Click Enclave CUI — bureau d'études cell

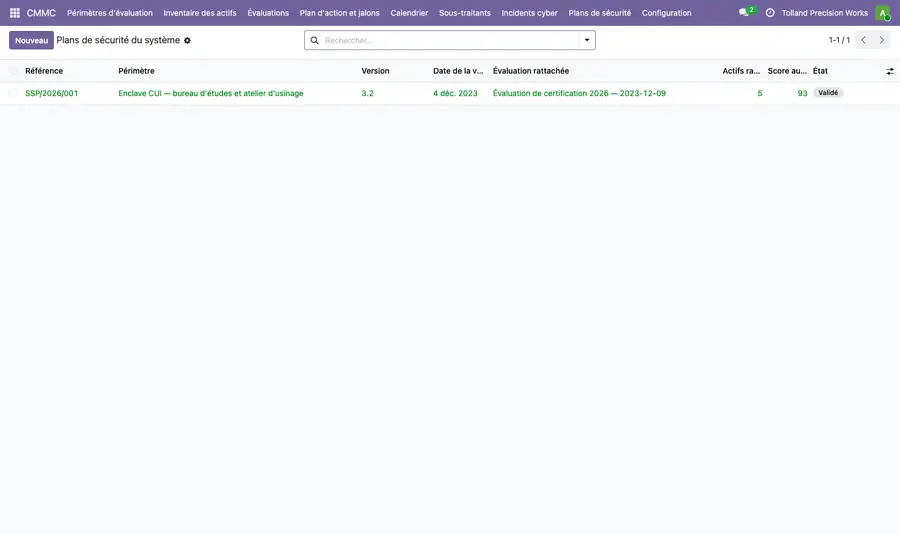(x=211, y=93)
